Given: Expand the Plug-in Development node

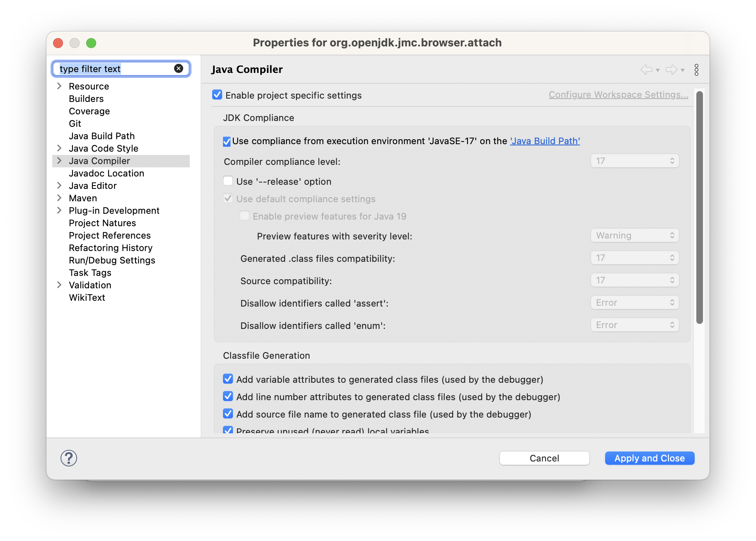Looking at the screenshot, I should [x=59, y=210].
